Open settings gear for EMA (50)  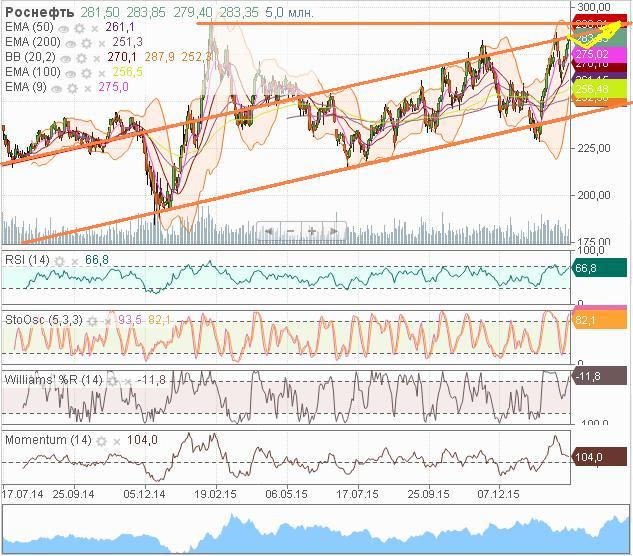[80, 28]
